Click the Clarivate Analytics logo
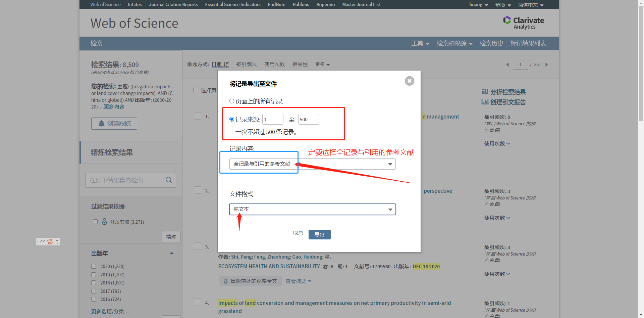 click(x=524, y=23)
